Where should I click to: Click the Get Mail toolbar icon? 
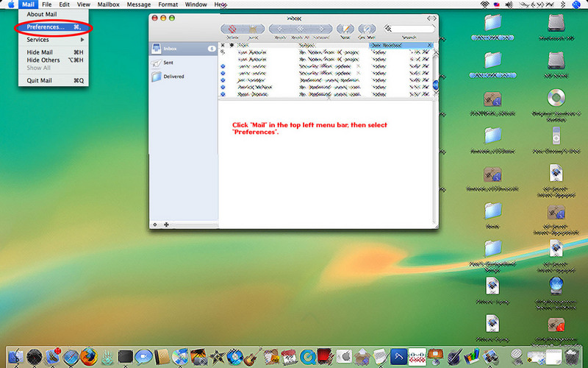[367, 29]
